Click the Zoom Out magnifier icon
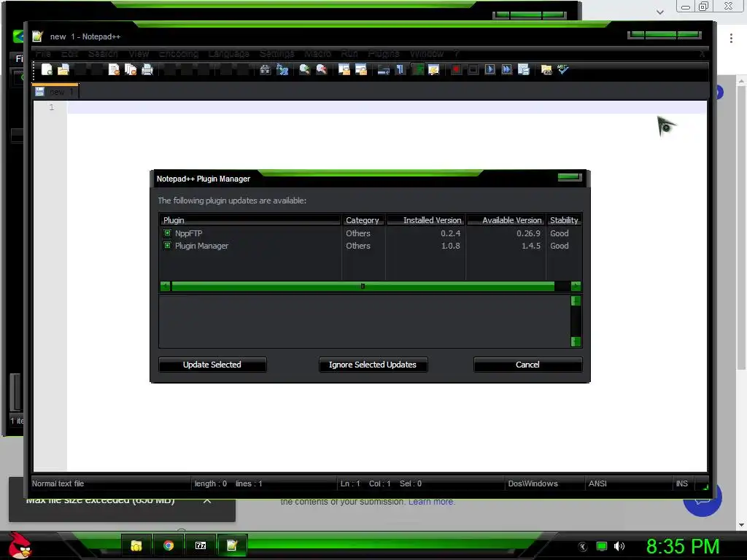 (x=322, y=69)
